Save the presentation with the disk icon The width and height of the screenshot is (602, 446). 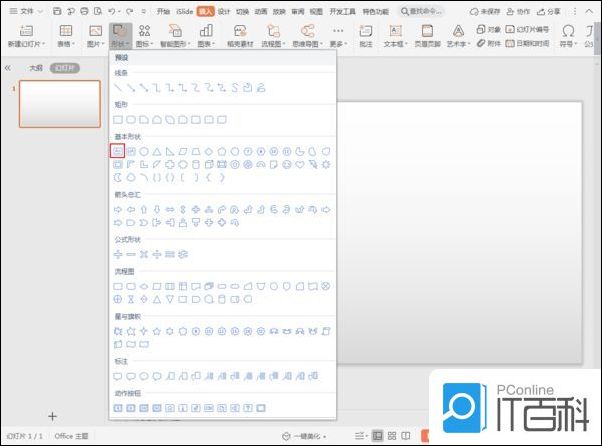[57, 11]
